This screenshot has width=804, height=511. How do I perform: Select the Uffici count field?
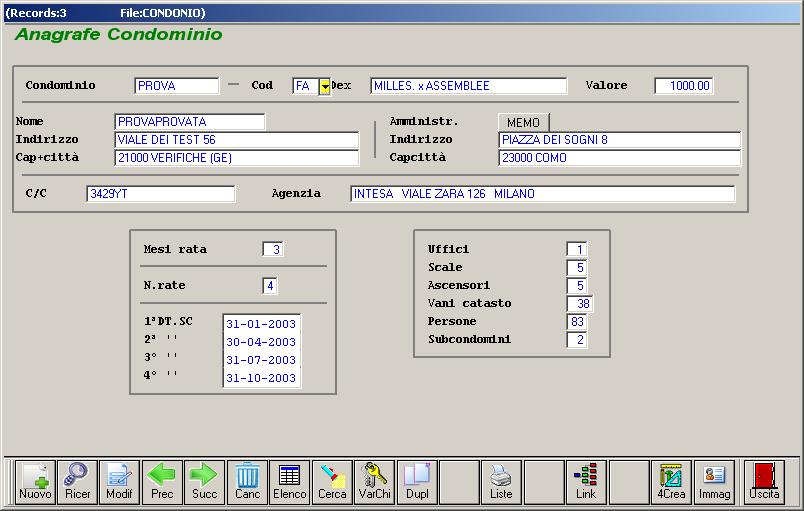tap(577, 249)
